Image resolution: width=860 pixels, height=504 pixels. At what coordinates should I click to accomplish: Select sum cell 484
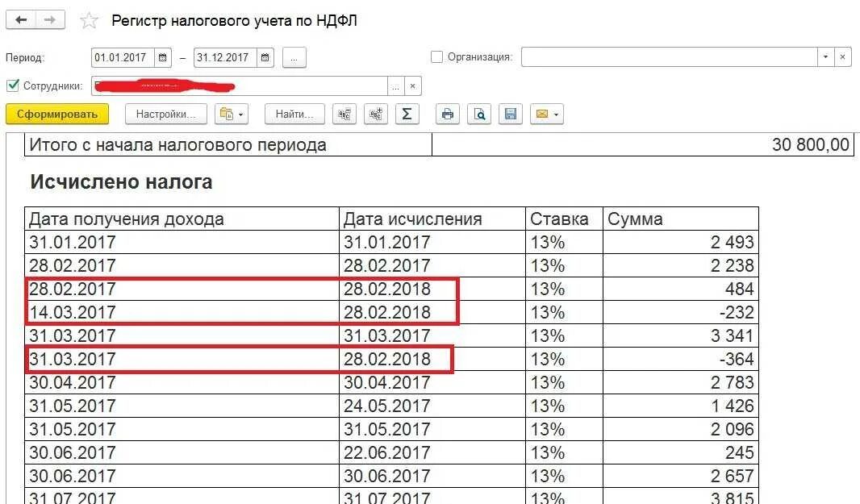coord(681,289)
